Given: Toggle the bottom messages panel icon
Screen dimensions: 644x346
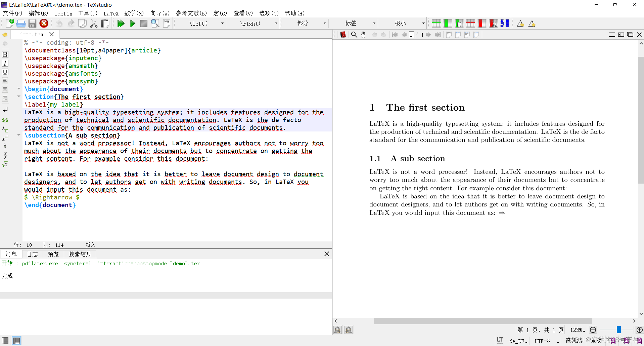Looking at the screenshot, I should tap(16, 341).
